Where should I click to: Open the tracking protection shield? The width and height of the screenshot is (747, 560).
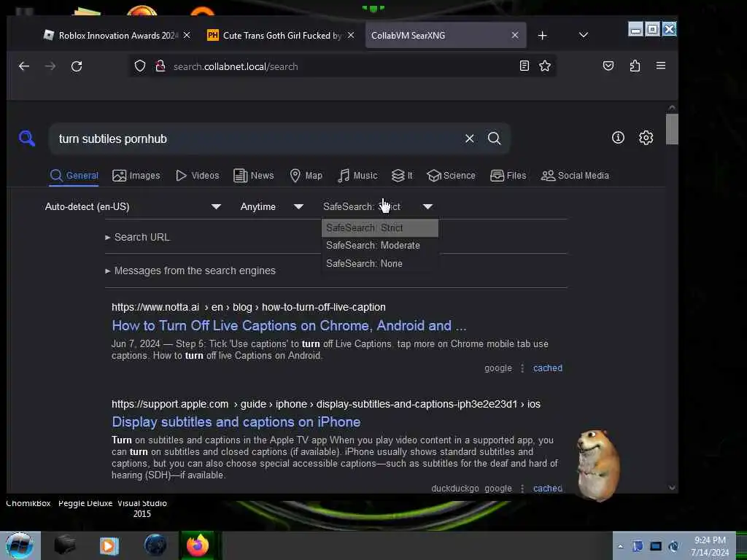(x=139, y=66)
